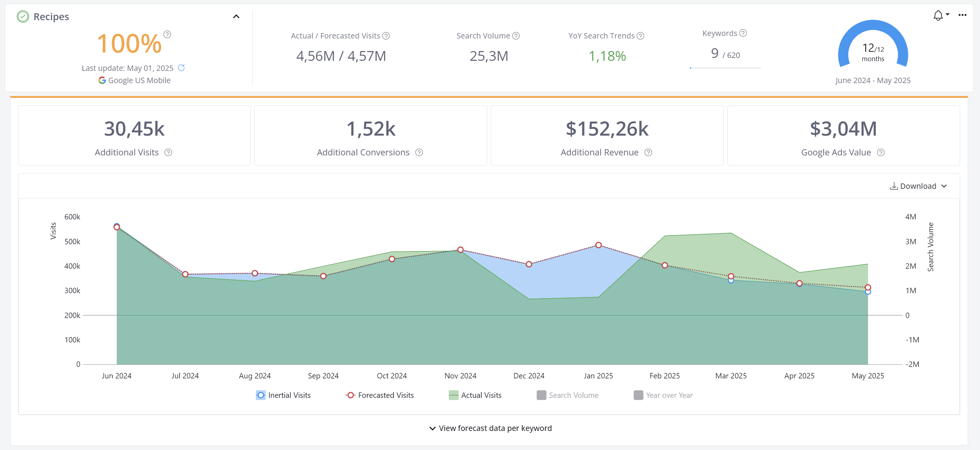Open help for Actual / Forecasted Visits
980x450 pixels.
(386, 36)
